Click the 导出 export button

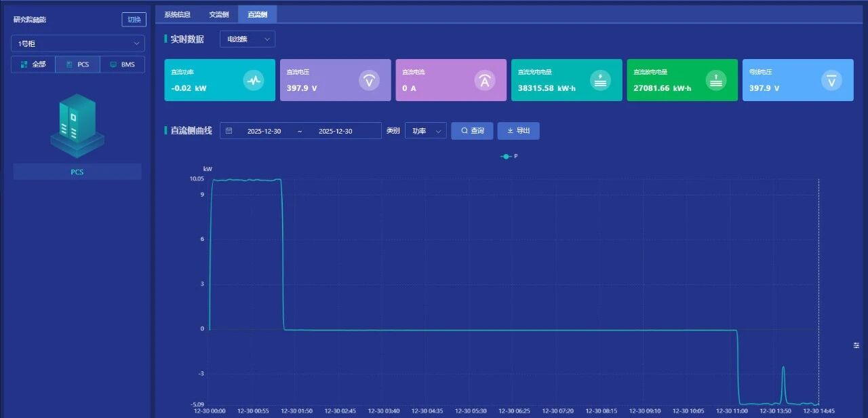(x=518, y=131)
